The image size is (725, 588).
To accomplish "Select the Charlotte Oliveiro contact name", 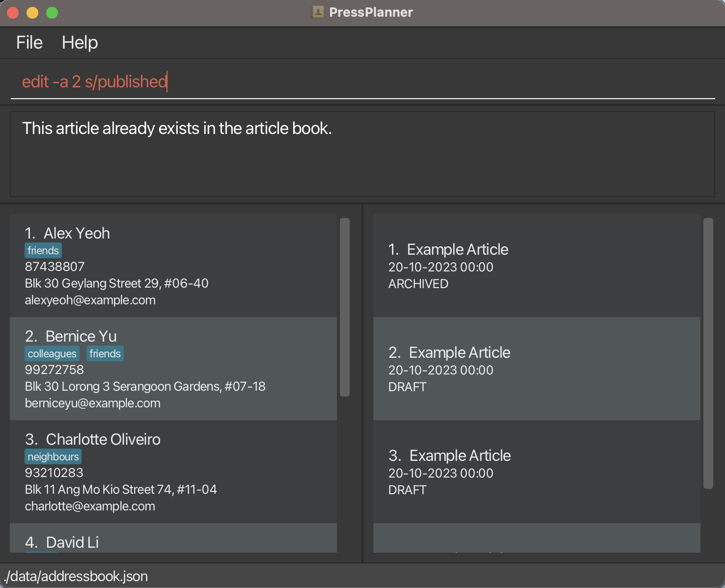I will 103,439.
